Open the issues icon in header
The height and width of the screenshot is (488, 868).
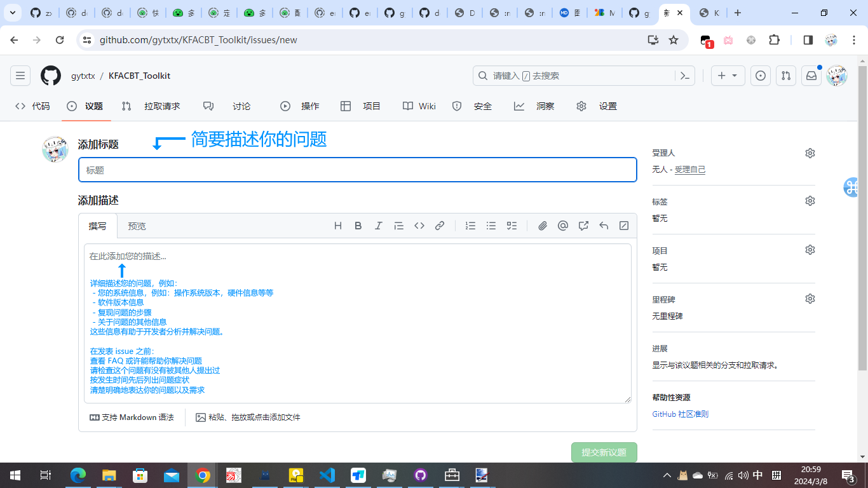(x=761, y=76)
